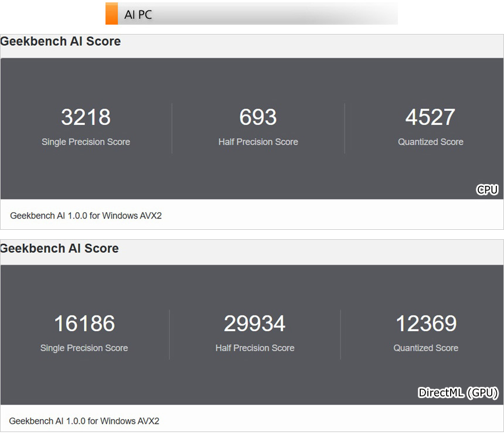Screen dimensions: 504x435
Task: Select the 4527 quantized score
Action: [x=430, y=117]
